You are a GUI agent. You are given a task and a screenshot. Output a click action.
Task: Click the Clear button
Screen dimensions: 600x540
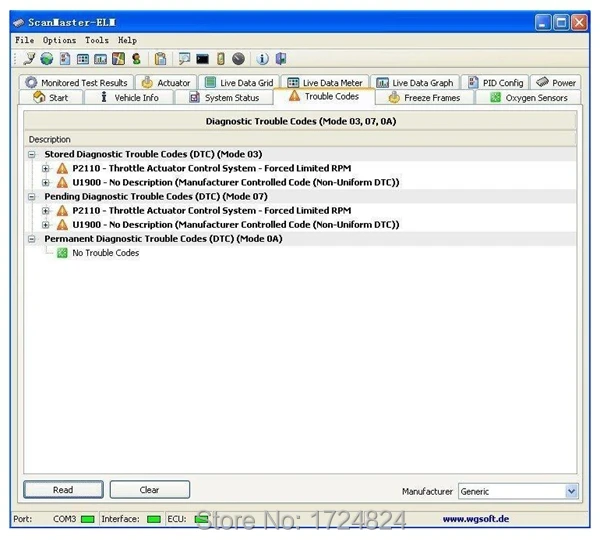pos(150,489)
